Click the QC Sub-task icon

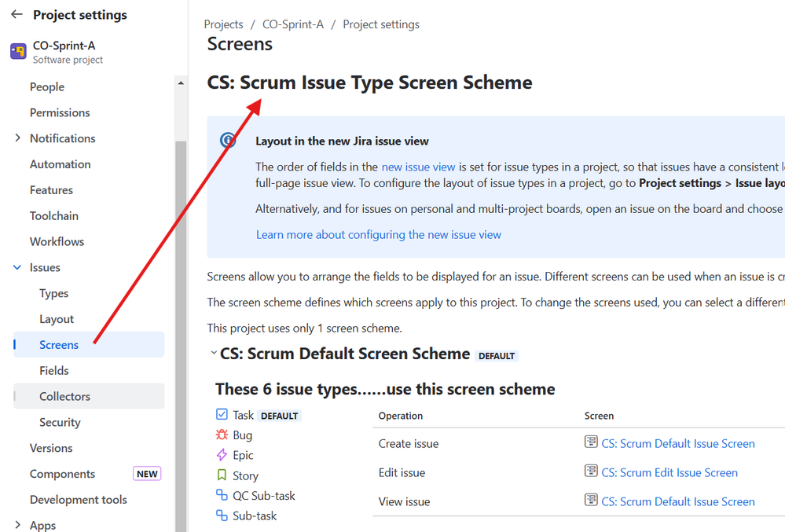(222, 495)
